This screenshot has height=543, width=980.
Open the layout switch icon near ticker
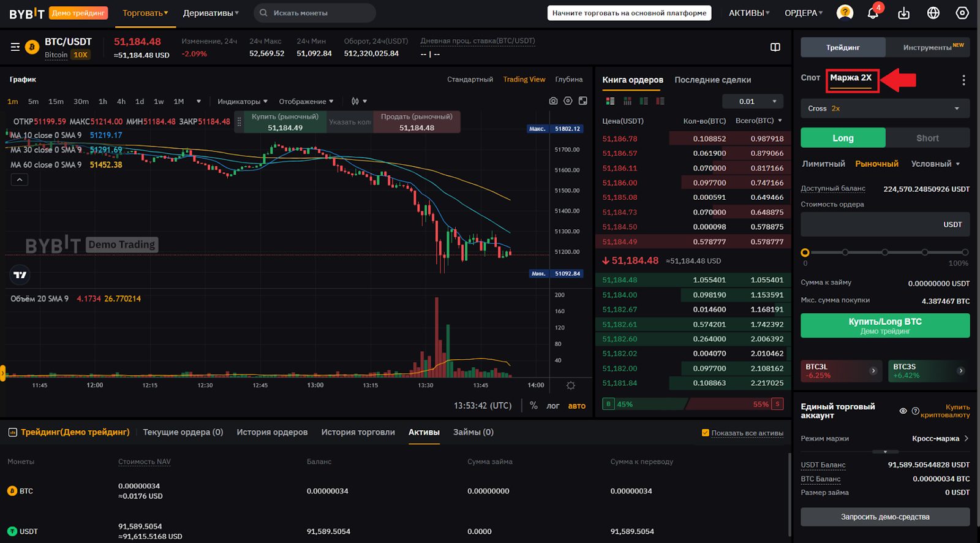click(775, 47)
